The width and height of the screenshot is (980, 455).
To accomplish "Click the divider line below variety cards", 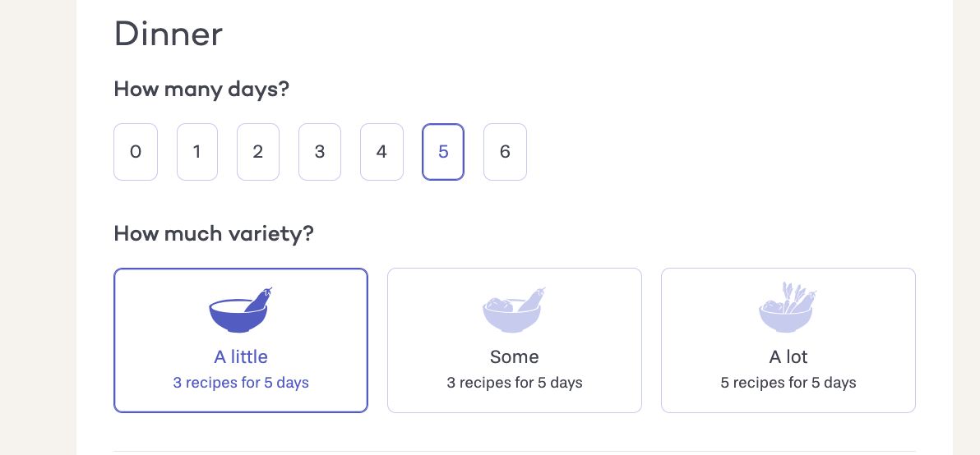I will click(515, 451).
